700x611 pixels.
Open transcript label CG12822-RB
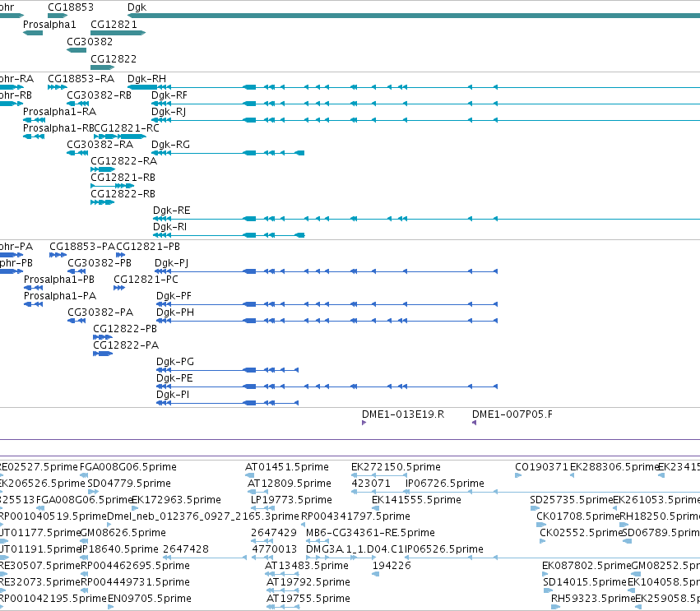[123, 194]
